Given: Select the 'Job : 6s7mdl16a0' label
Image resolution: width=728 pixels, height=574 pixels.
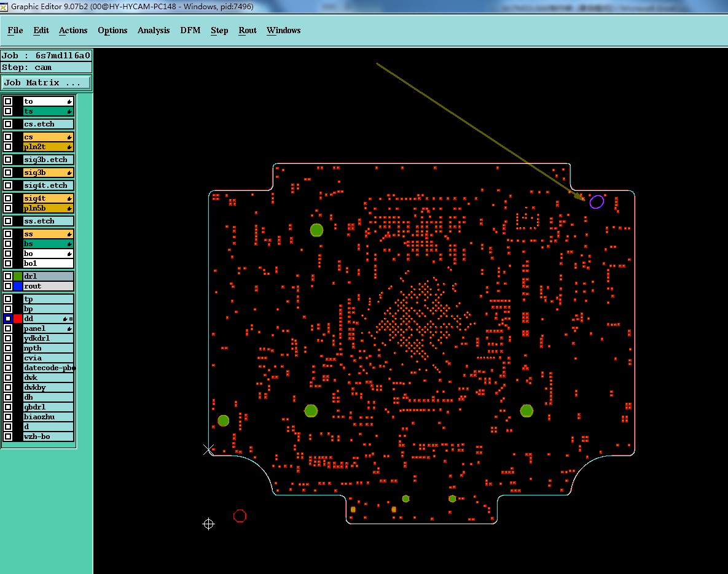Looking at the screenshot, I should pos(46,56).
